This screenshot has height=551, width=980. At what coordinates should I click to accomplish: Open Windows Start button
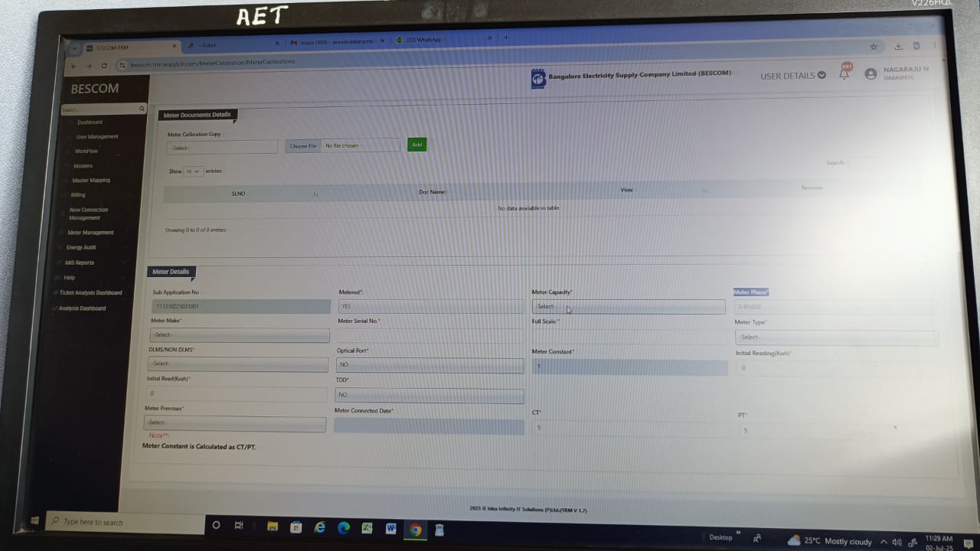[x=35, y=521]
